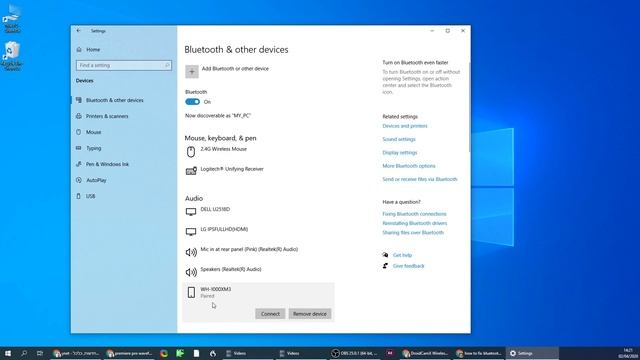Click the Settings gear taskbar button

pyautogui.click(x=532, y=353)
